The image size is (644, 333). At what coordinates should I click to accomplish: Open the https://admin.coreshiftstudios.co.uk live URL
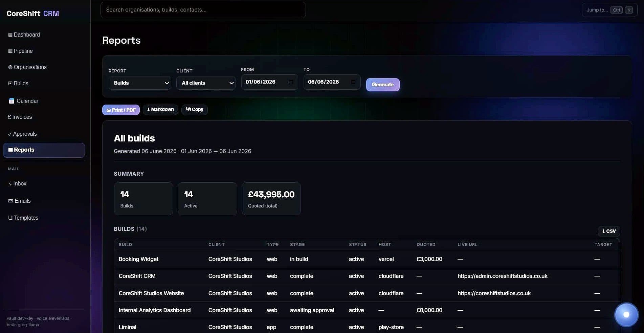[502, 276]
